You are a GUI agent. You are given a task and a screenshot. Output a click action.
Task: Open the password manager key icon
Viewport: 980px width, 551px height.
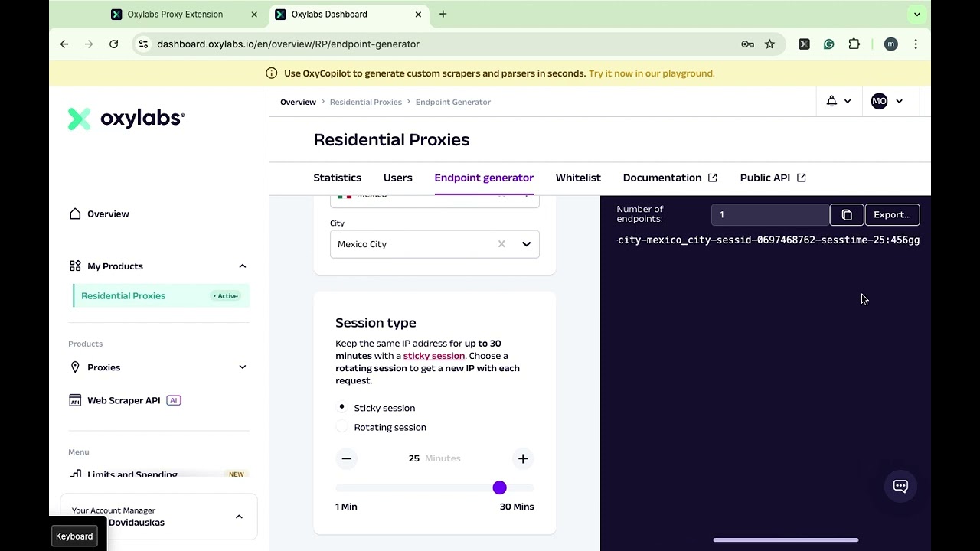[x=747, y=44]
